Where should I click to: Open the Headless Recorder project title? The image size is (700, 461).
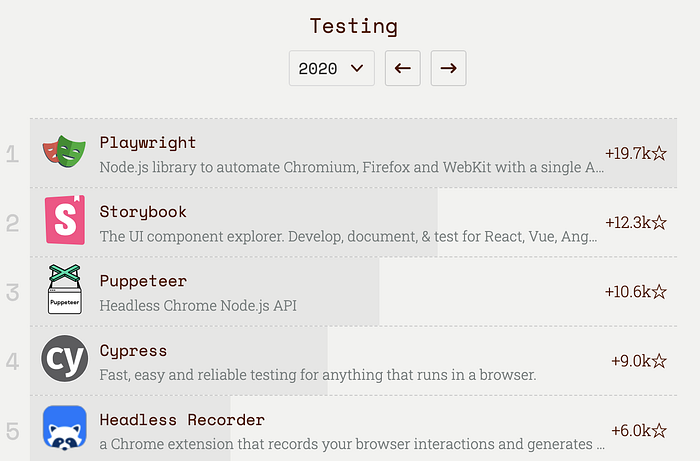[x=182, y=419]
